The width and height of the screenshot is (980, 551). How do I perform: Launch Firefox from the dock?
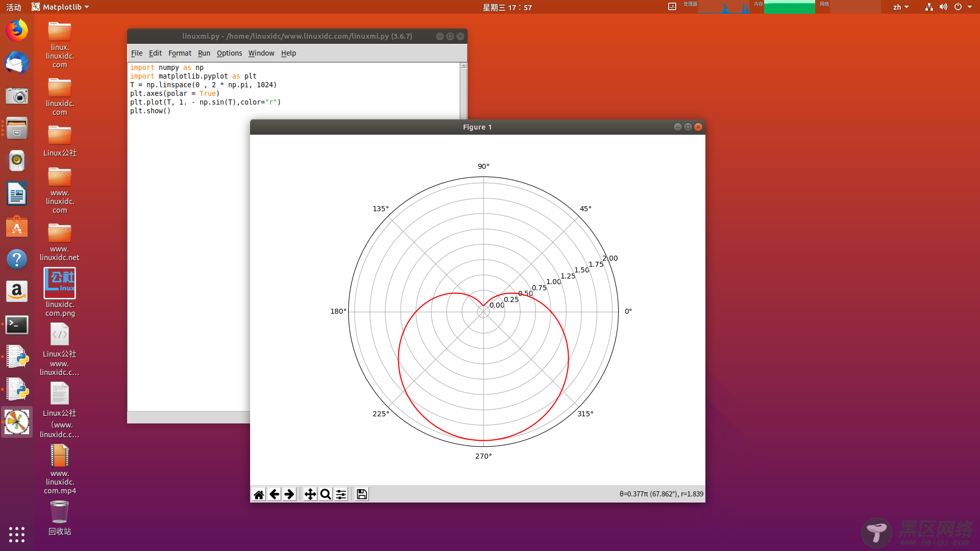17,31
